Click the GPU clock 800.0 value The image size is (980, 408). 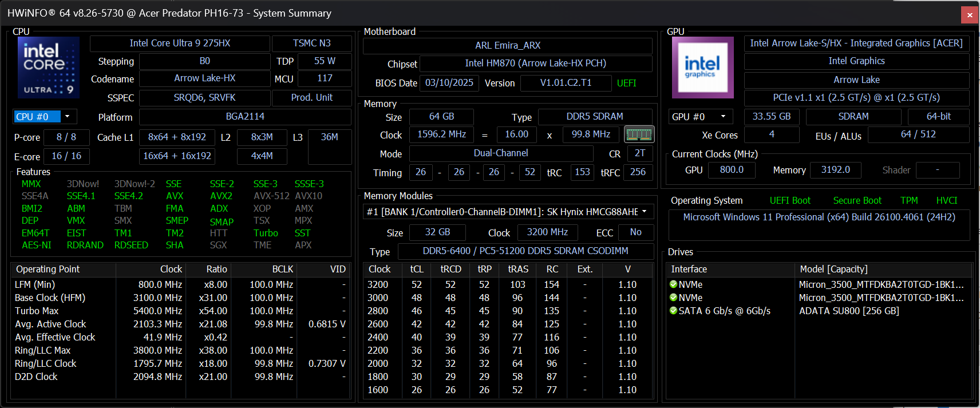(x=732, y=170)
